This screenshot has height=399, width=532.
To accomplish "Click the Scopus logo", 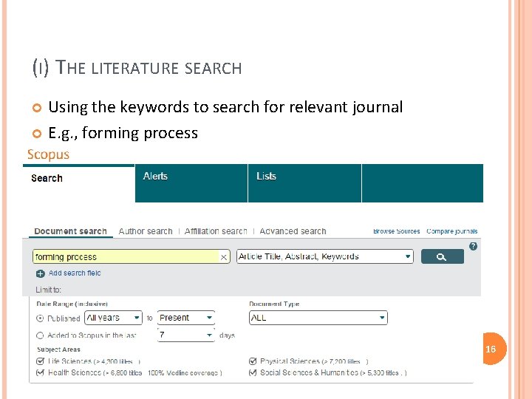I will (48, 154).
